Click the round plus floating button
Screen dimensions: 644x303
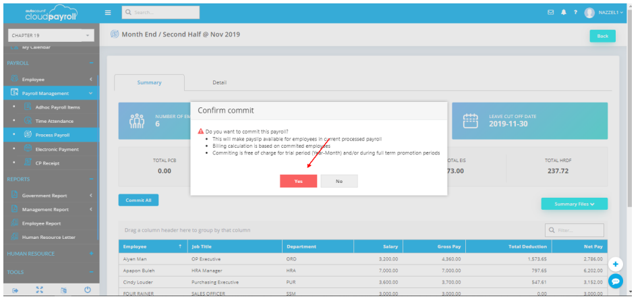pyautogui.click(x=615, y=264)
